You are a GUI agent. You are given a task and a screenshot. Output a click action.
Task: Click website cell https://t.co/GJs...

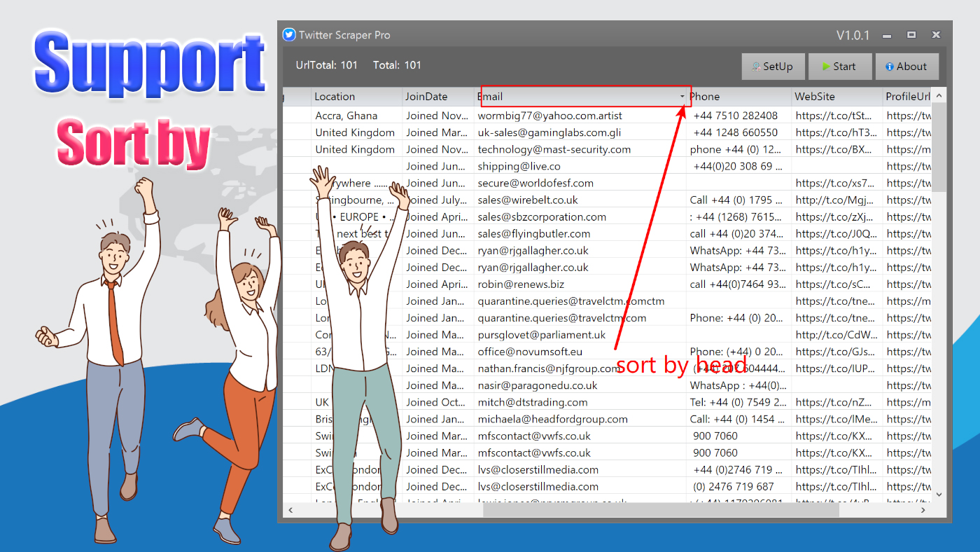pyautogui.click(x=836, y=351)
